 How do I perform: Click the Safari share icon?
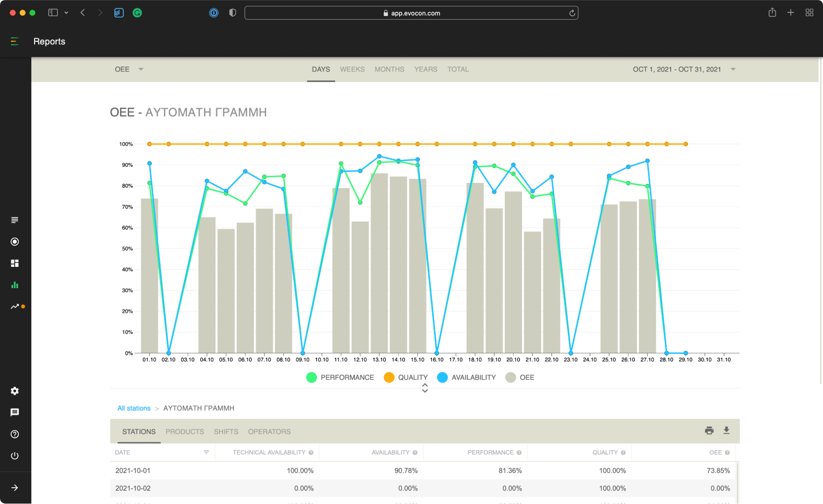click(772, 13)
